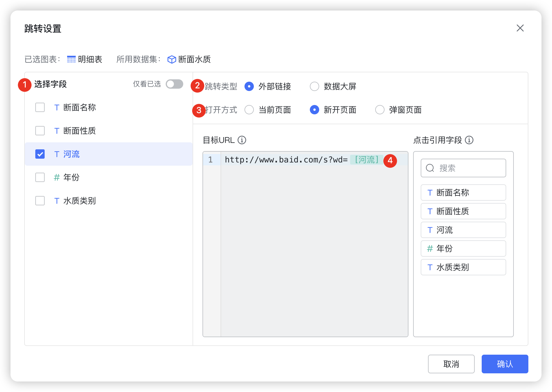552x392 pixels.
Task: Insert 断面名称 from reference field list
Action: (x=463, y=192)
